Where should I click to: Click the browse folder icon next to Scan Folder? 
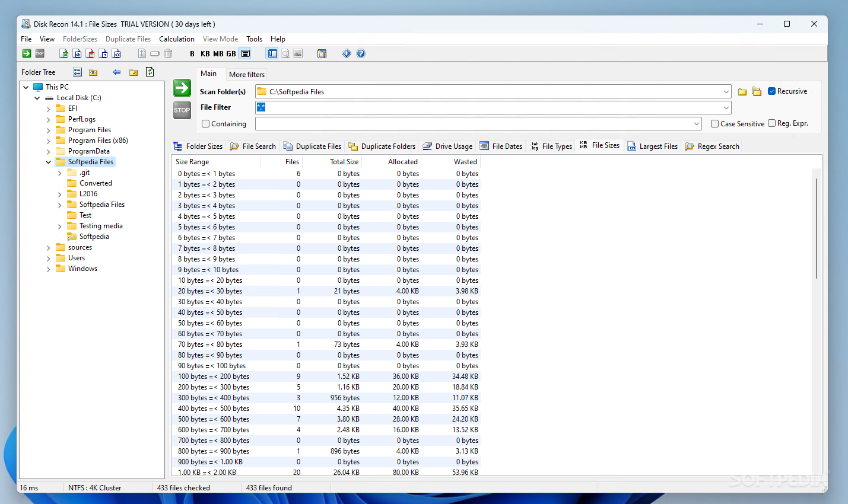tap(742, 91)
